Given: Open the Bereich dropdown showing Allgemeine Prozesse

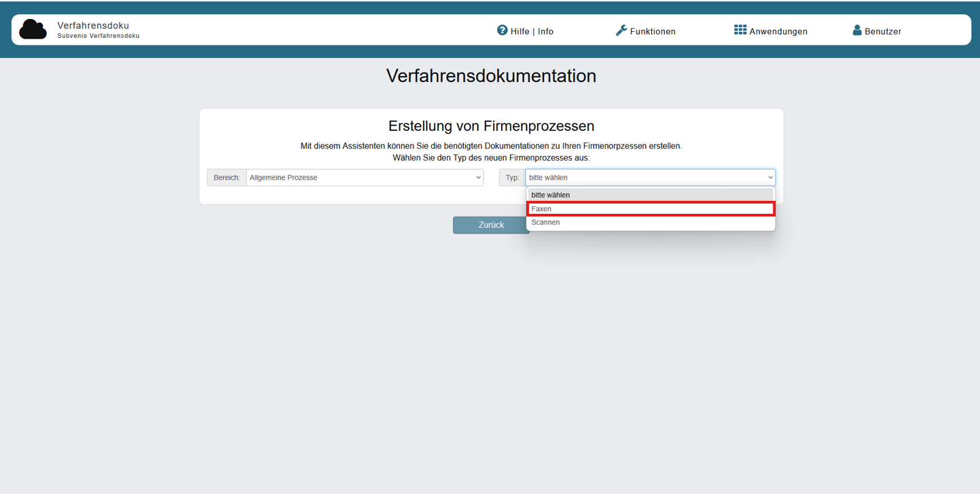Looking at the screenshot, I should pyautogui.click(x=365, y=178).
